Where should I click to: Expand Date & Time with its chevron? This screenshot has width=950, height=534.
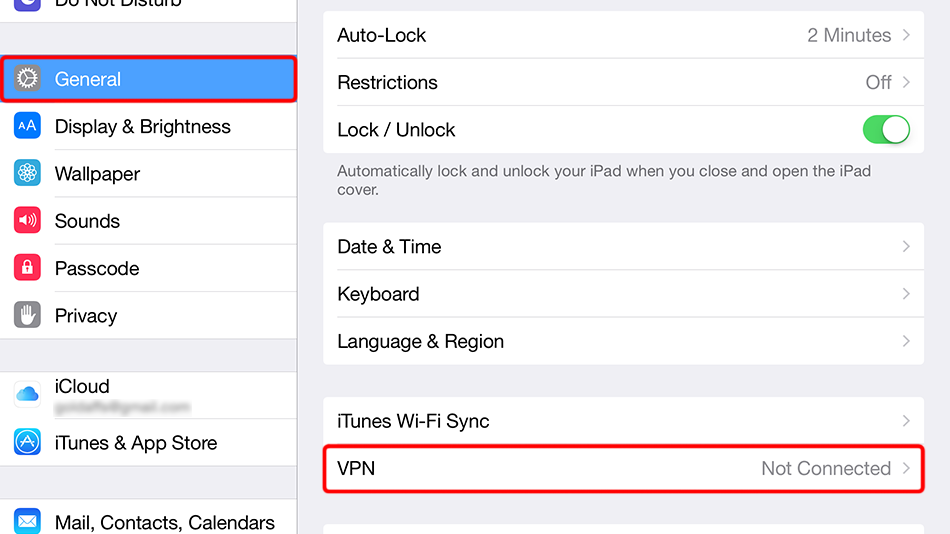click(906, 246)
